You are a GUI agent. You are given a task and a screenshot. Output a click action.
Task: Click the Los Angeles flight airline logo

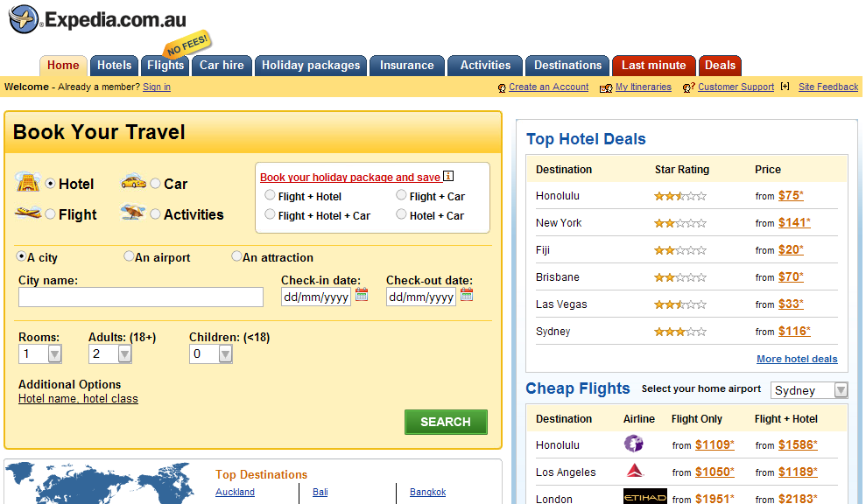tap(635, 471)
